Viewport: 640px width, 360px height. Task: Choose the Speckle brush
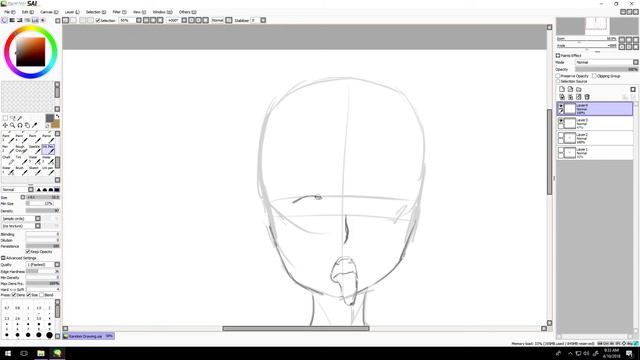coord(34,149)
